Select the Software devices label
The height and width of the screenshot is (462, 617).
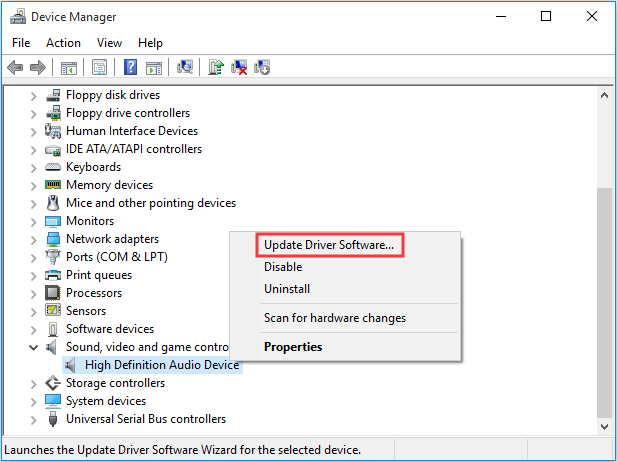click(x=110, y=329)
